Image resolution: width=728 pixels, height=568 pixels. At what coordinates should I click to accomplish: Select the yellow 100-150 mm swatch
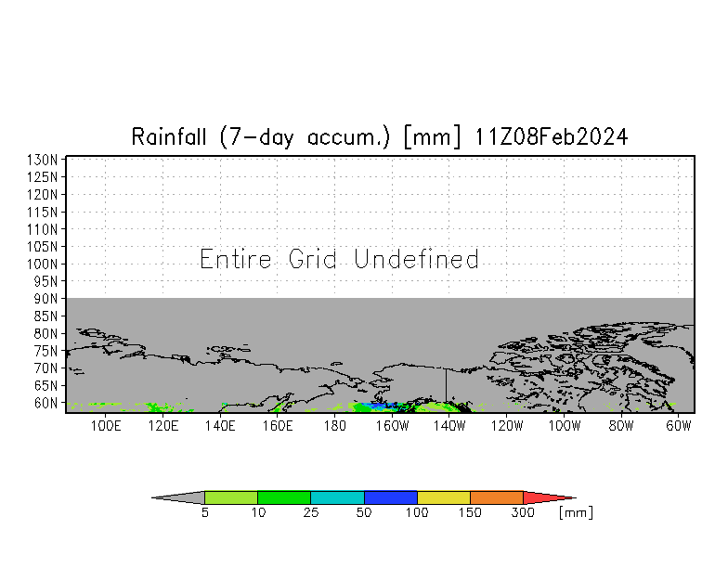(444, 497)
